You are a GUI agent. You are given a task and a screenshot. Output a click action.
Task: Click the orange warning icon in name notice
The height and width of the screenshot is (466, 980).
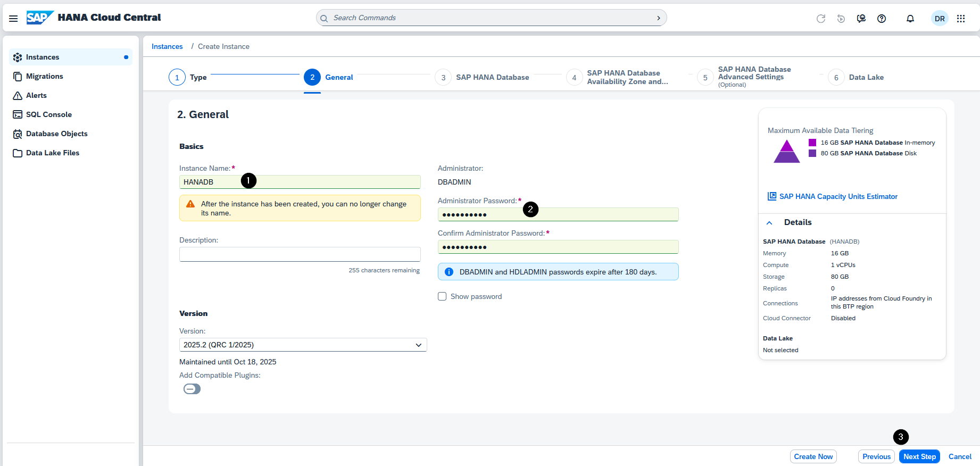click(190, 204)
